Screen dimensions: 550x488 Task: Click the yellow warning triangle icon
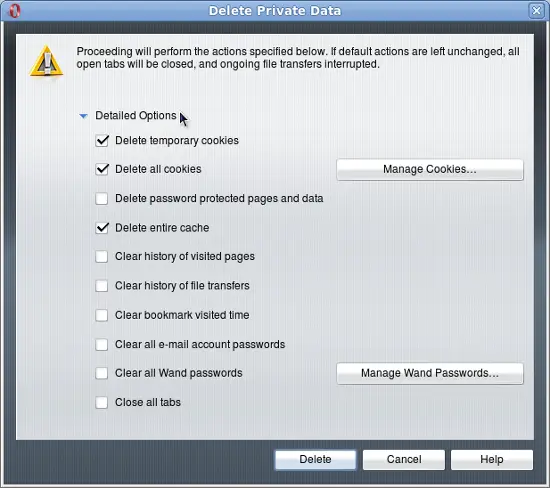(46, 61)
